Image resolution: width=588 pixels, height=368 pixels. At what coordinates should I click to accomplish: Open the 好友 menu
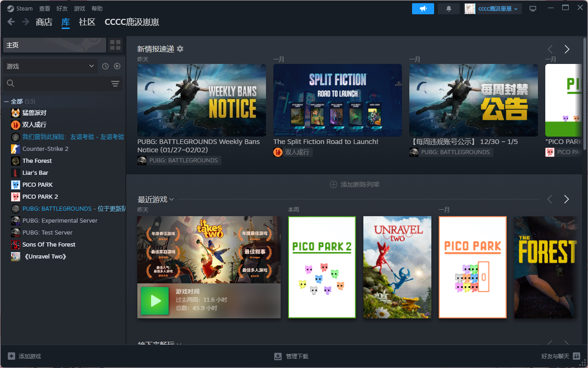click(62, 9)
